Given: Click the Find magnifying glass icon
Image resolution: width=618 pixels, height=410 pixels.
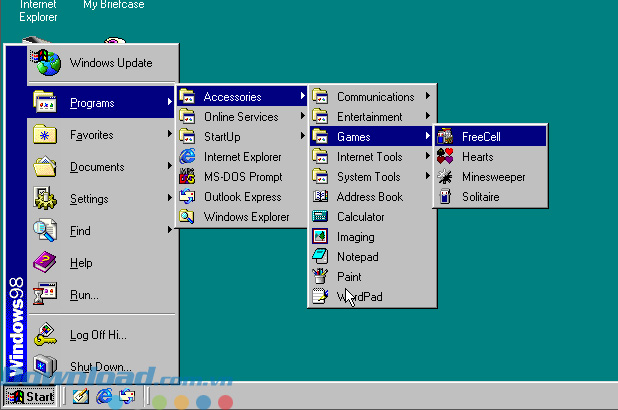Looking at the screenshot, I should (x=45, y=230).
